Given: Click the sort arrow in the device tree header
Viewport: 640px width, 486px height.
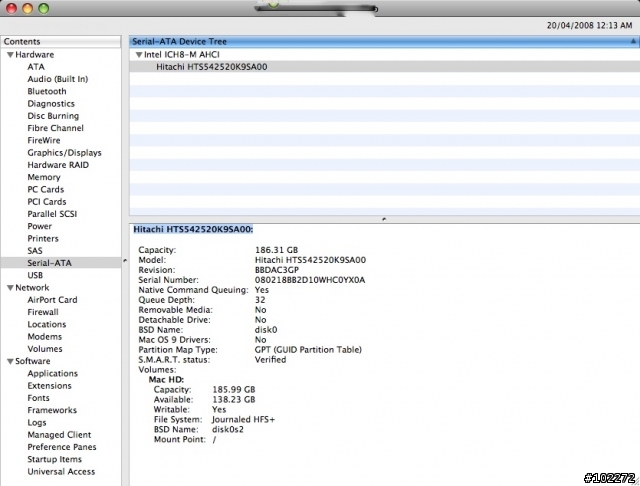Looking at the screenshot, I should pos(633,41).
